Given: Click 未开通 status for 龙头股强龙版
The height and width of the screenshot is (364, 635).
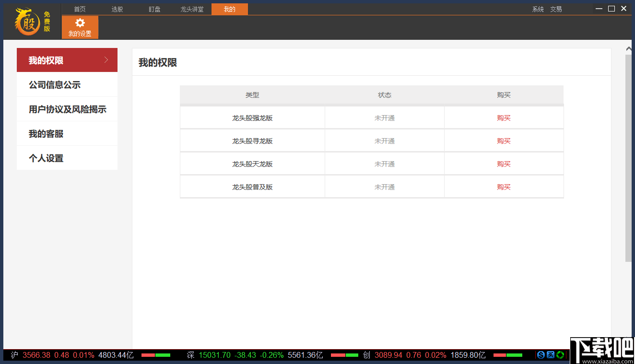Looking at the screenshot, I should [385, 118].
